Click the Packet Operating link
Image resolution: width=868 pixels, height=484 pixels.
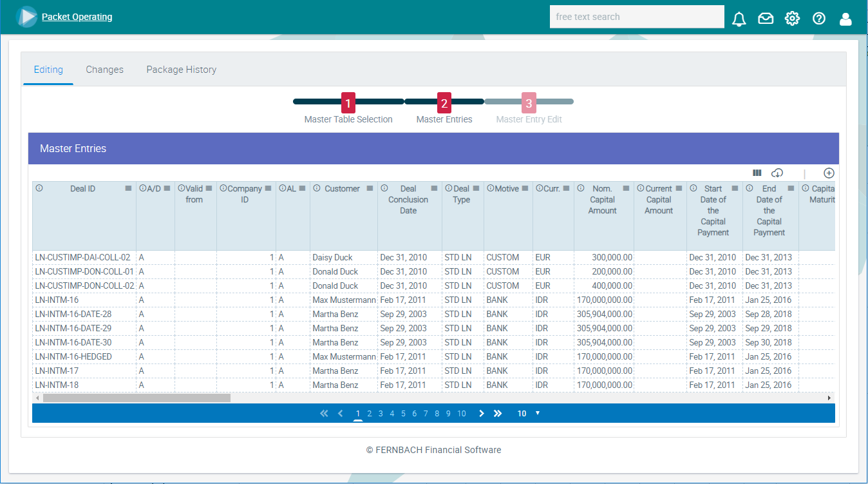[77, 17]
